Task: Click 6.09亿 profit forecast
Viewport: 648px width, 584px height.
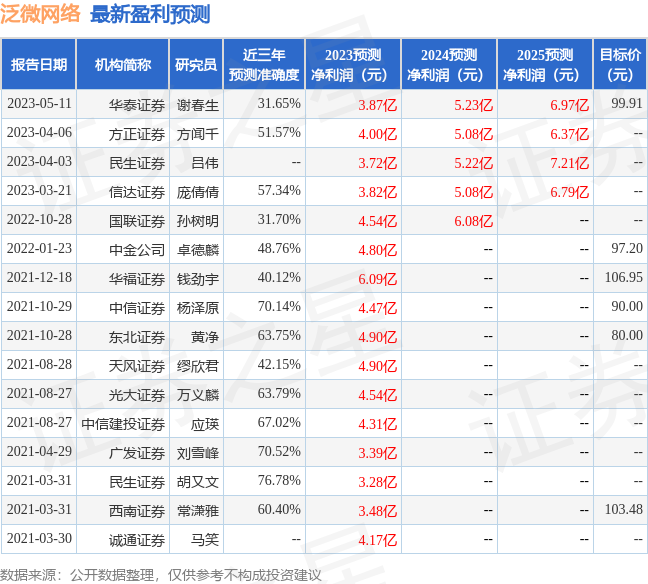Action: [377, 279]
